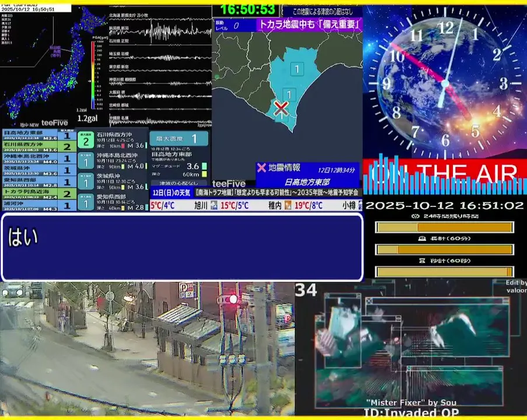The height and width of the screenshot is (420, 527).
Task: Click the intensity 1 badge on the 10月11日 12:30 card
Action: pyautogui.click(x=86, y=182)
